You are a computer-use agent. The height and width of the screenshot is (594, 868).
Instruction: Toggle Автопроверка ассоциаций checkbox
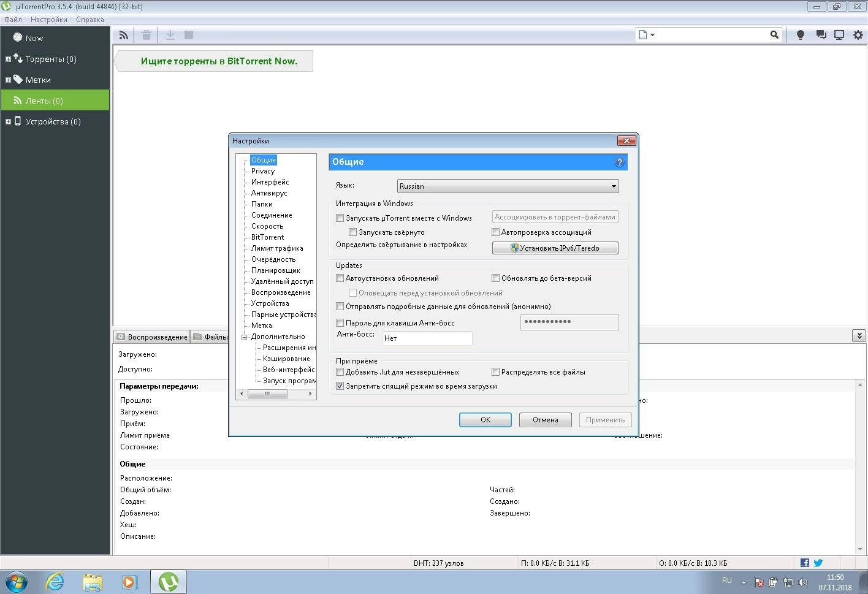tap(495, 232)
